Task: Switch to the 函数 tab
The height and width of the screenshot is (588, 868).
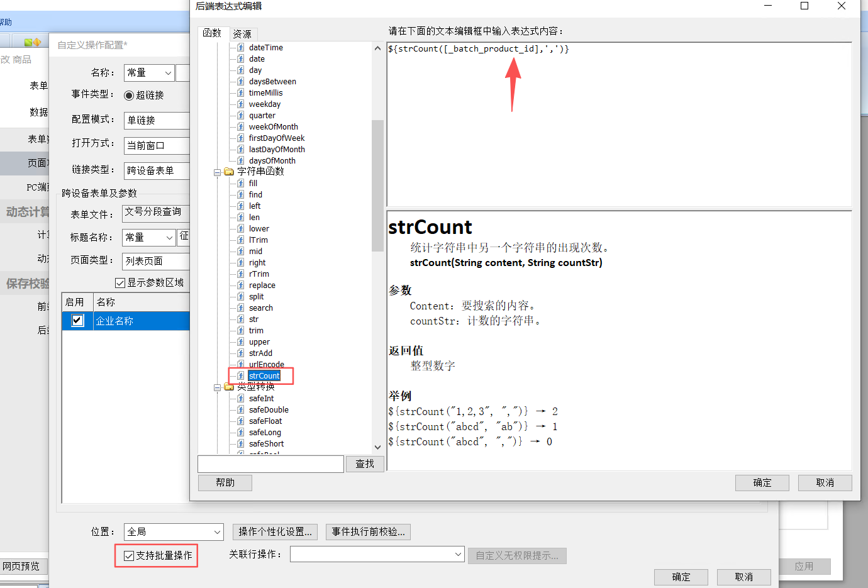Action: (x=212, y=33)
